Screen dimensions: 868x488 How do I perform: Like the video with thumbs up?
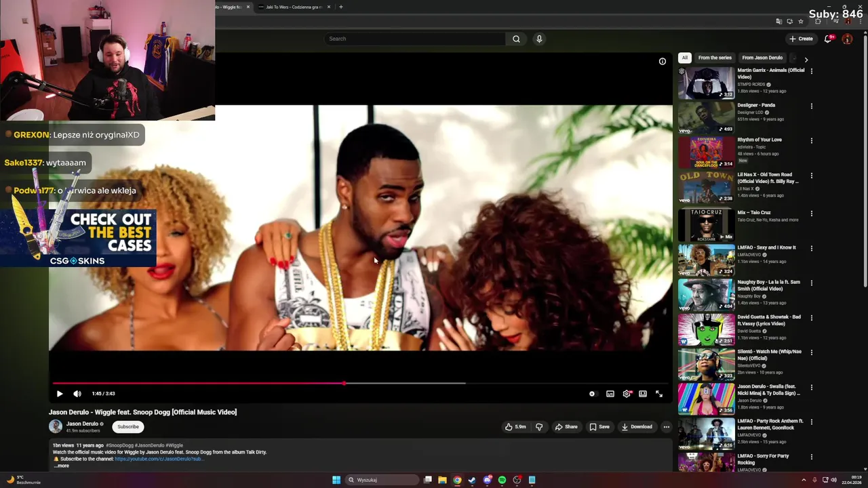click(515, 427)
